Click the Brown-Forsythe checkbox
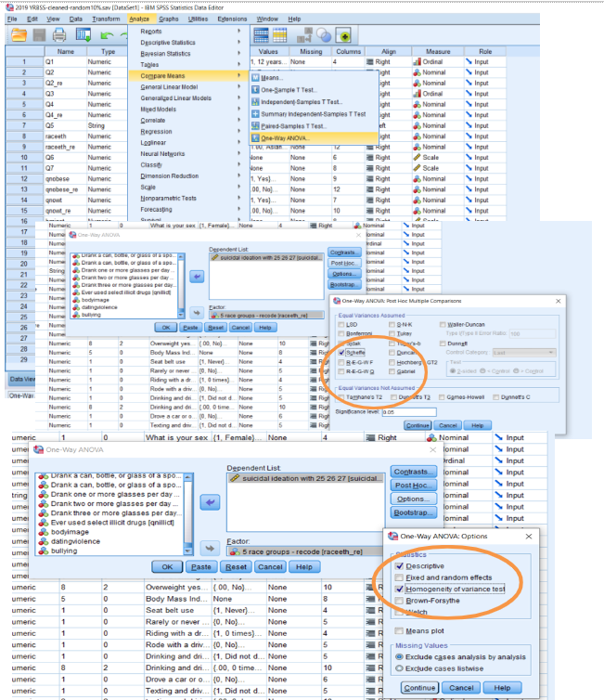604x700 pixels. click(399, 601)
